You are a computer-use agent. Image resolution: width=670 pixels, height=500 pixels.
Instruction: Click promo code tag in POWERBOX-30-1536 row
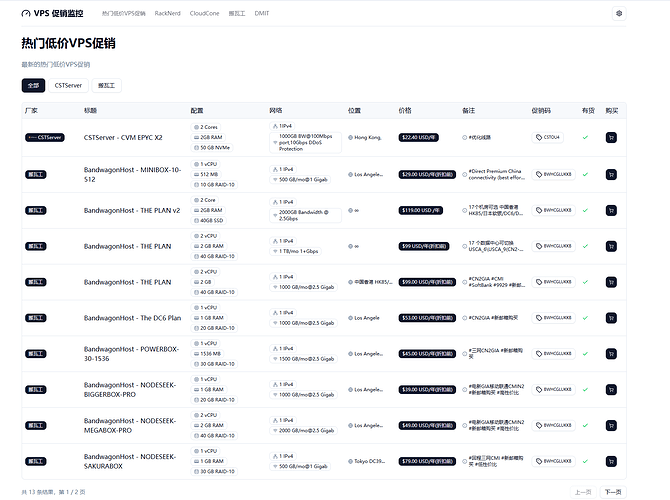(x=553, y=354)
